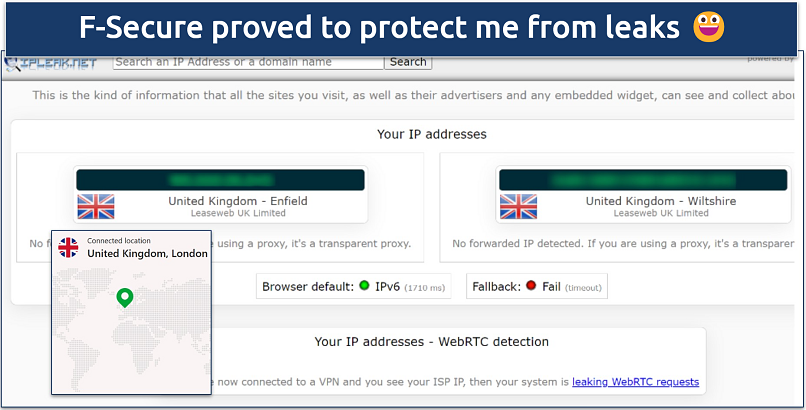
Task: Click the UK flag beside Wiltshire
Action: pos(518,206)
